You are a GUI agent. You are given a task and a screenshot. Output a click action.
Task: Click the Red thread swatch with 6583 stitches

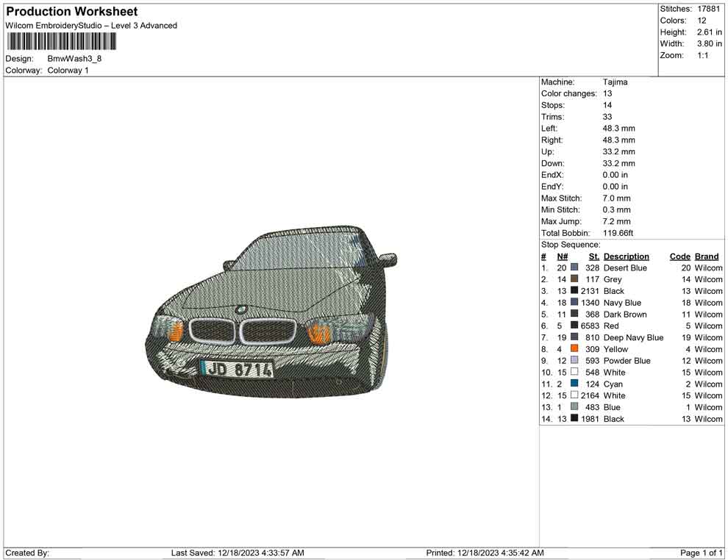coord(574,326)
